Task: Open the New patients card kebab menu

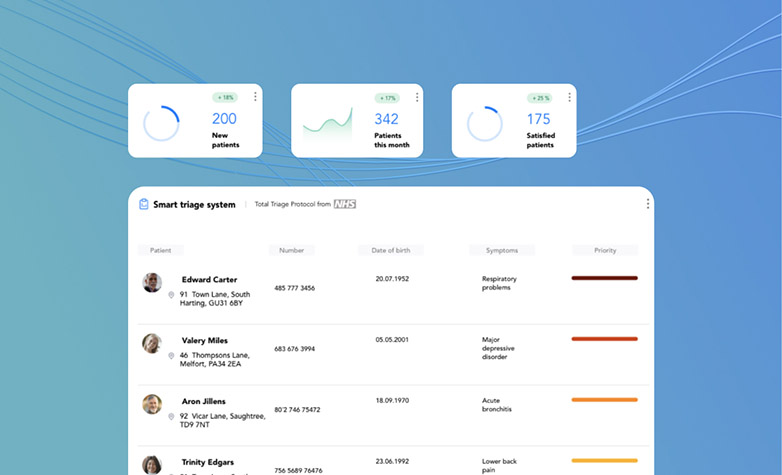Action: click(255, 97)
